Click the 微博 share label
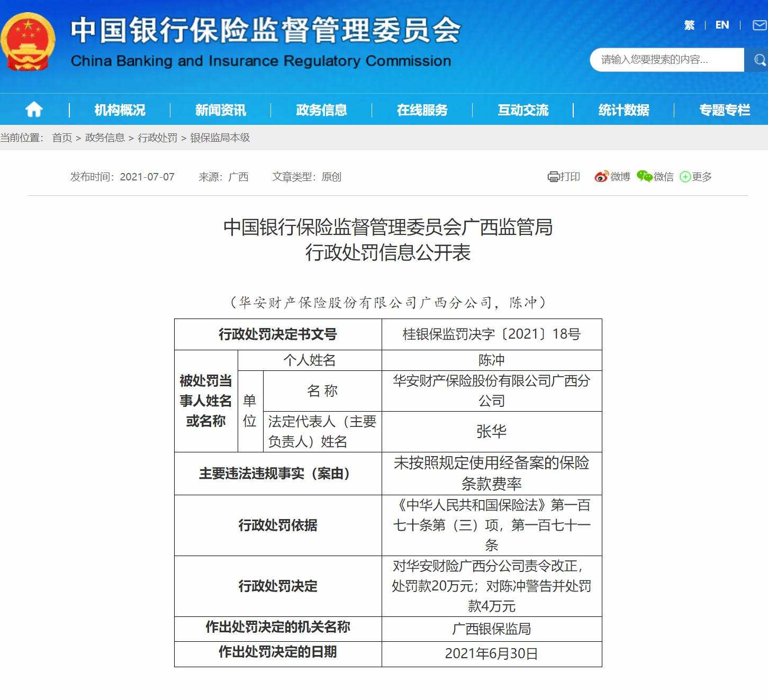Screen dimensions: 768x700 tap(620, 177)
